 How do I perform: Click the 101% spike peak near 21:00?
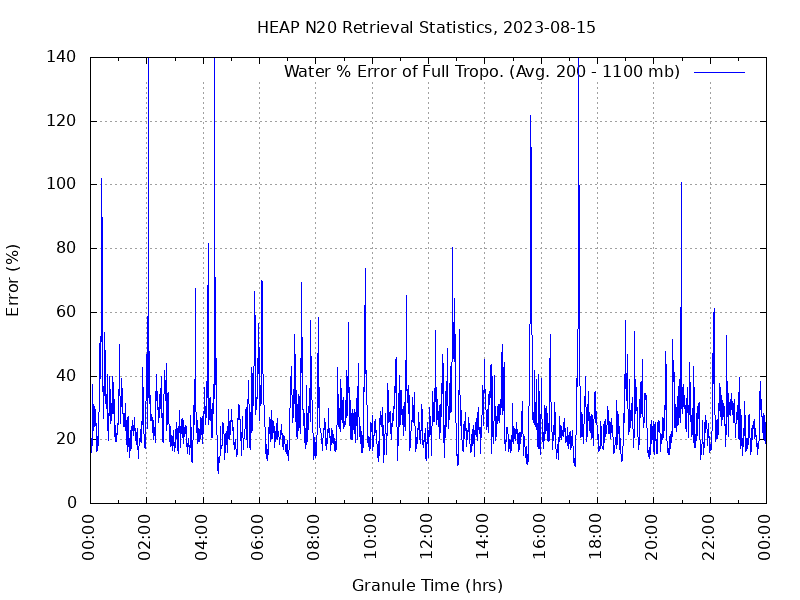(x=681, y=183)
